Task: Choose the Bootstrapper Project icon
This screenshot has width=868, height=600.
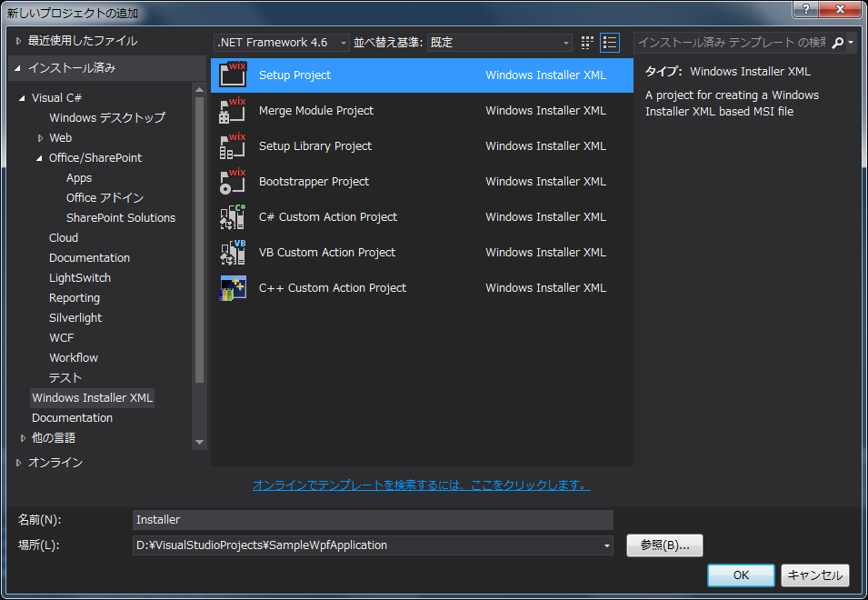Action: tap(233, 182)
